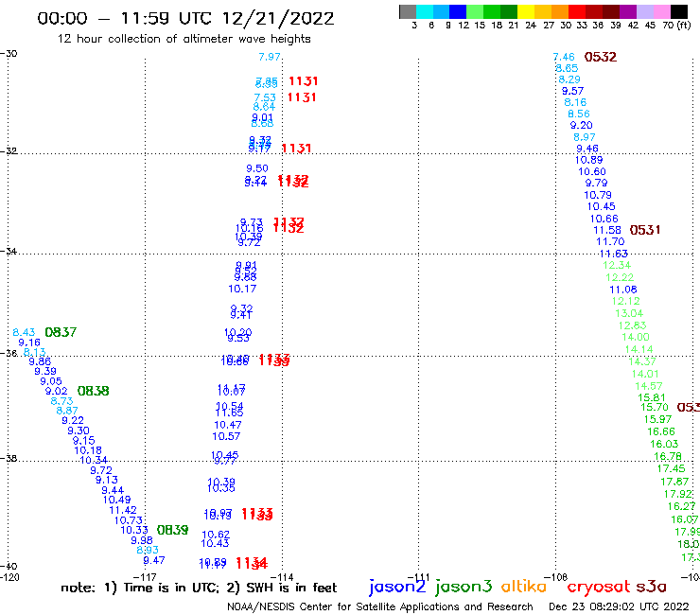The height and width of the screenshot is (615, 700).
Task: Click the time label '0531'
Action: coord(644,230)
